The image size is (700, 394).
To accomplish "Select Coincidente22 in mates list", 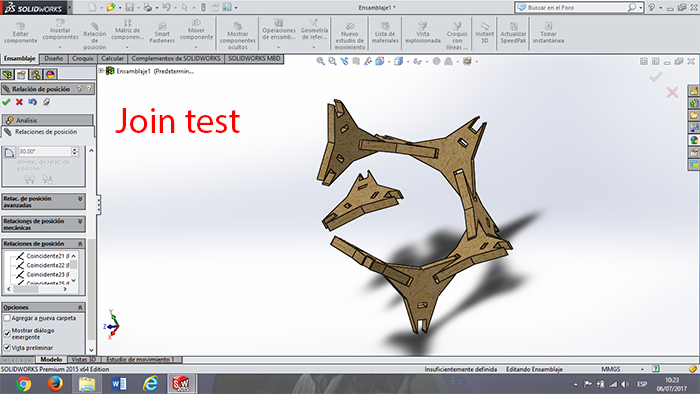I will (x=42, y=265).
